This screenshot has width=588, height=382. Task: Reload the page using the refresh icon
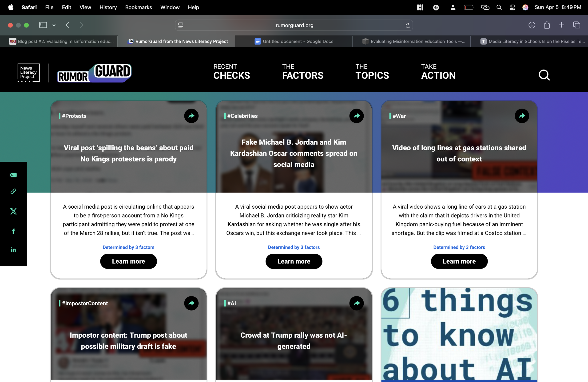[407, 25]
